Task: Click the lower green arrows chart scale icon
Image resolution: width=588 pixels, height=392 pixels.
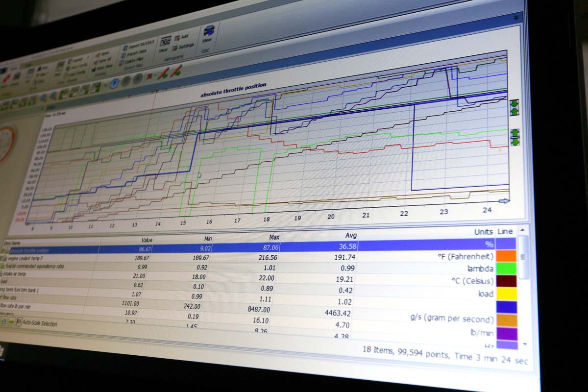Action: click(515, 137)
